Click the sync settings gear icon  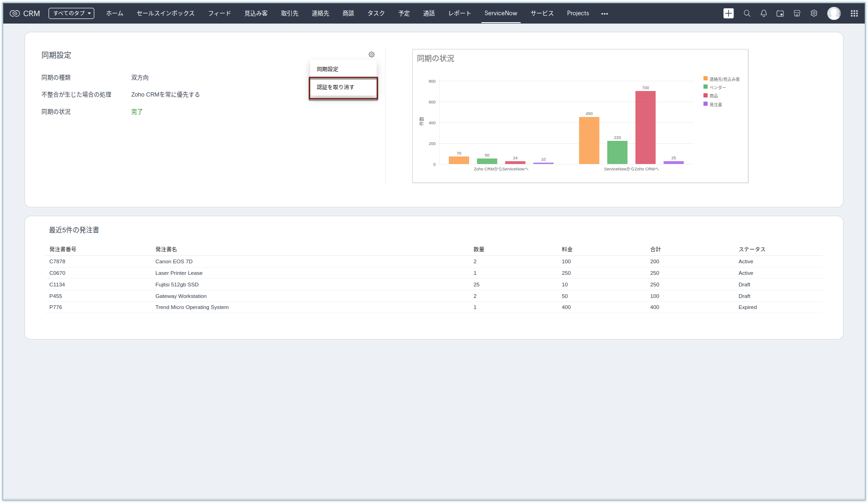tap(372, 55)
